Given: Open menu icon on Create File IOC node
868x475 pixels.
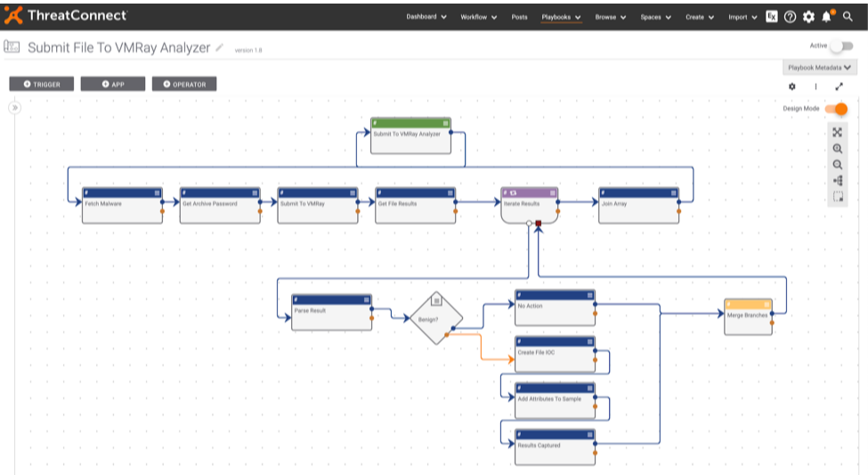Looking at the screenshot, I should 590,342.
